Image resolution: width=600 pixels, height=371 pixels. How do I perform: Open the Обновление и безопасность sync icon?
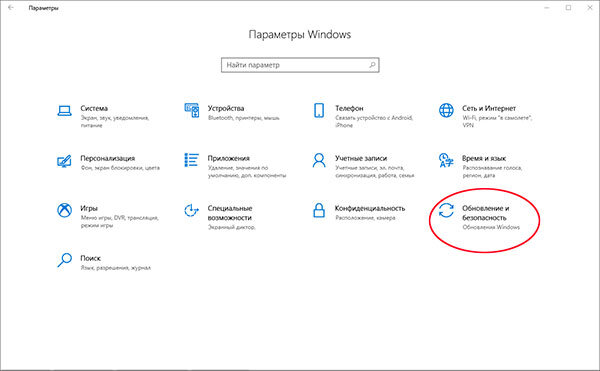[446, 210]
